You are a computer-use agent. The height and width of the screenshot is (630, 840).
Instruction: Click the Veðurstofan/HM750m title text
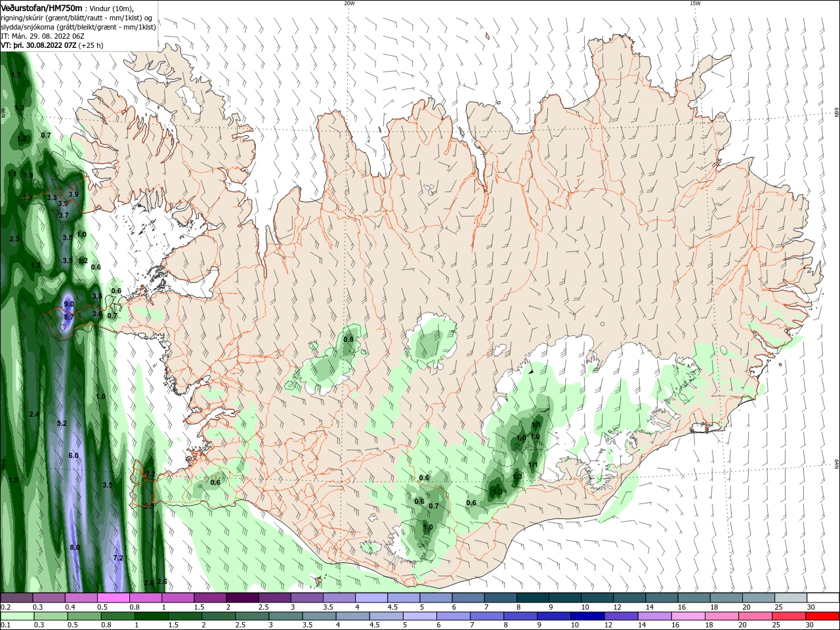click(x=42, y=7)
